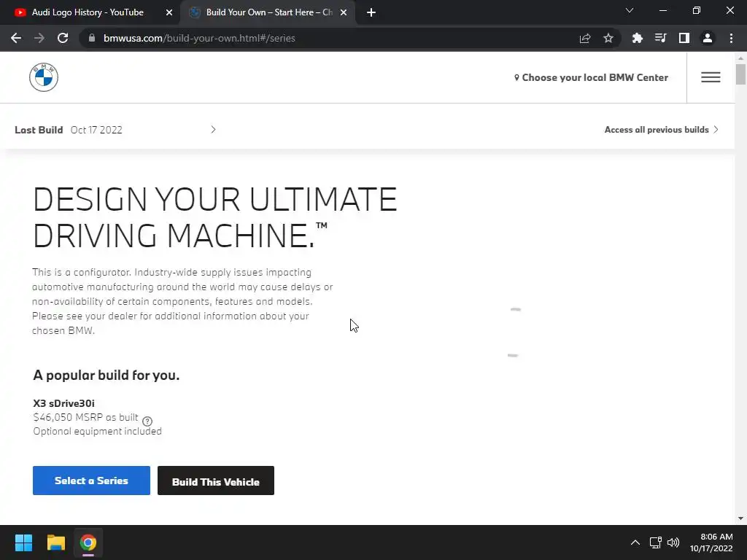Click the A popular build for you heading

[107, 376]
